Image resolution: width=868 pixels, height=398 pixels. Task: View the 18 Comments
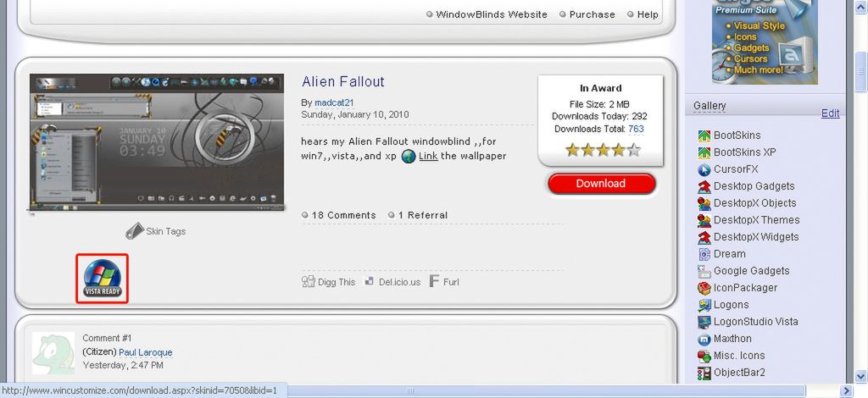pos(343,215)
